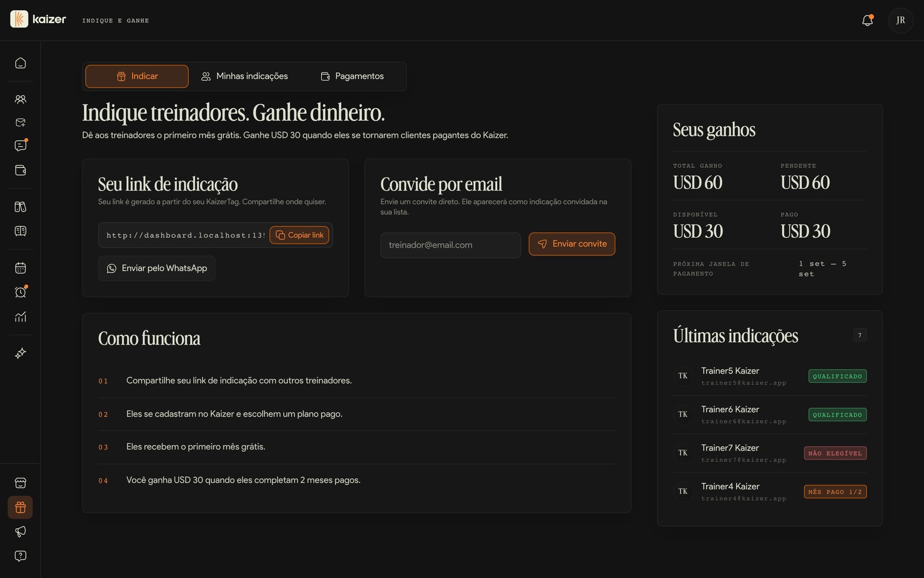924x578 pixels.
Task: Click the DISPONÍVEL USD 30 value
Action: [698, 231]
